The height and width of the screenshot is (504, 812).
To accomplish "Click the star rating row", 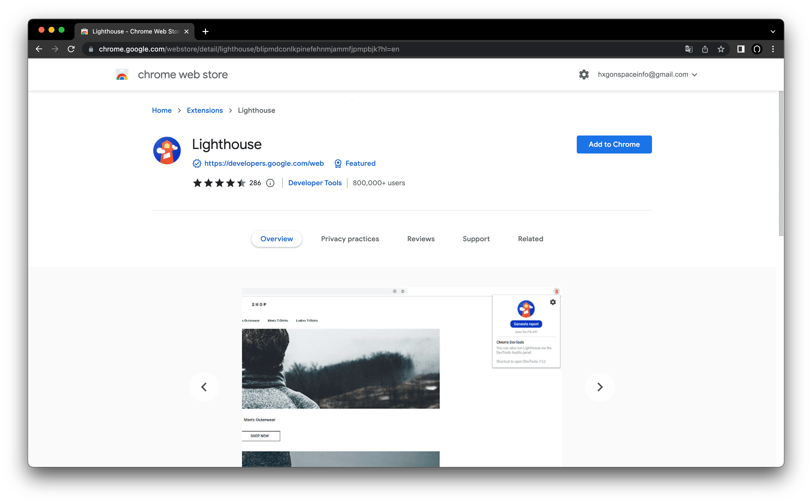I will pyautogui.click(x=219, y=183).
